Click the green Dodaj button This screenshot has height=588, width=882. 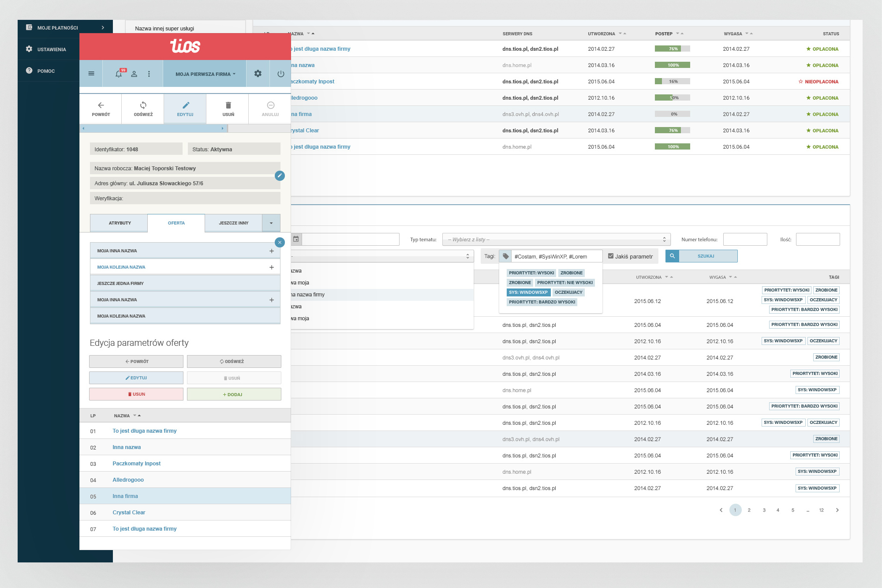pos(234,394)
